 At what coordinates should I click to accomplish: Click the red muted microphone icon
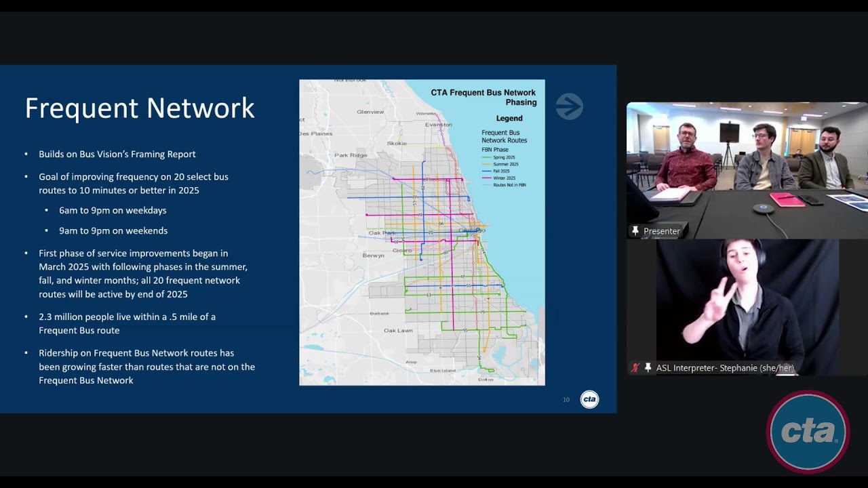pyautogui.click(x=635, y=368)
